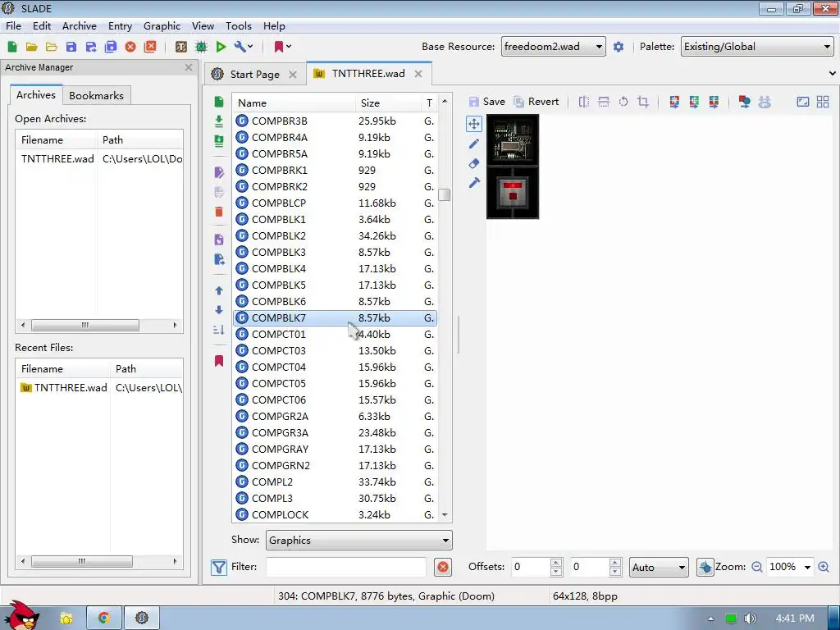Revert the graphic changes

point(536,102)
